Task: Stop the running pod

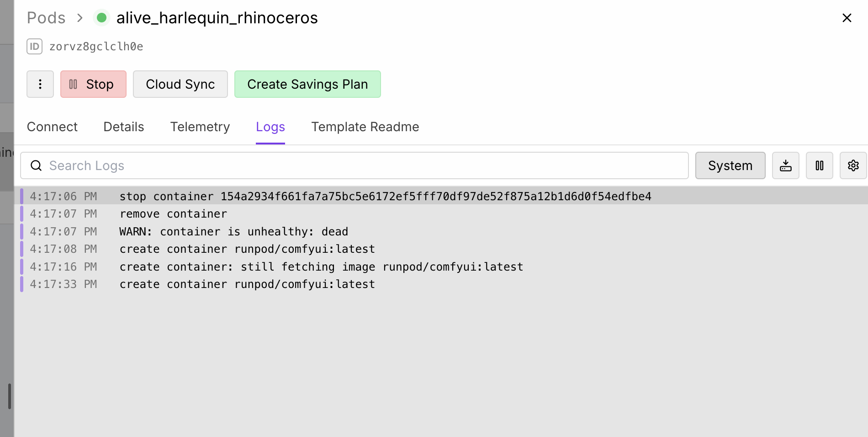Action: [93, 84]
